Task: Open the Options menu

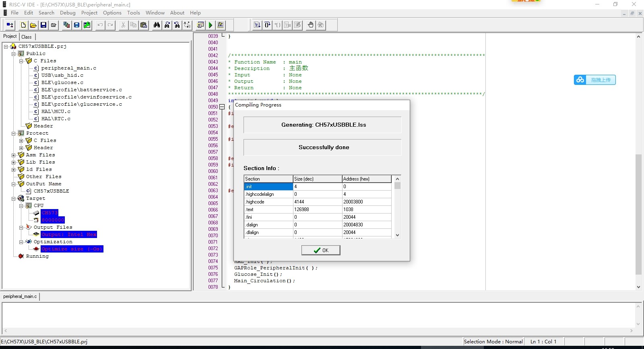Action: click(x=112, y=13)
